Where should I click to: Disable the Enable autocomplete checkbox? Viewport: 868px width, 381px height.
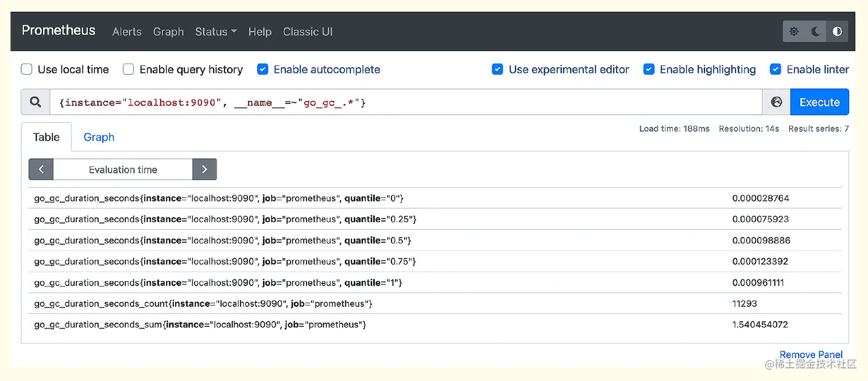point(263,69)
